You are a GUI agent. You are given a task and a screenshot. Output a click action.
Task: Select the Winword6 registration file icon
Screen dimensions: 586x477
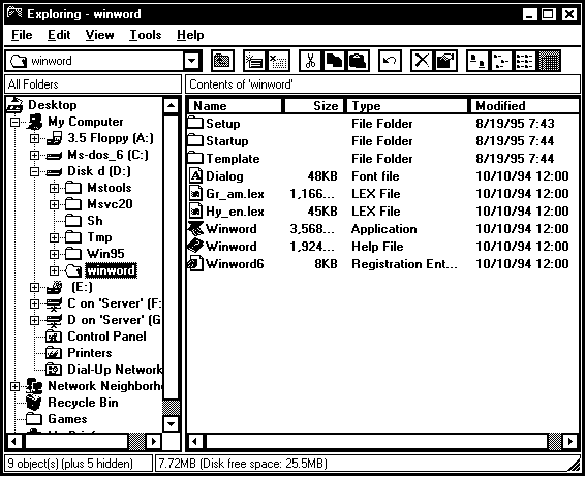(195, 263)
